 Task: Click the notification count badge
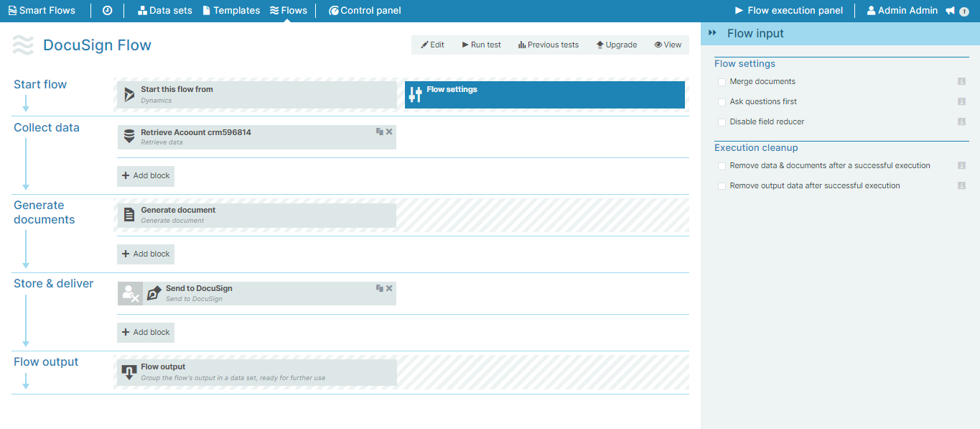pos(964,11)
